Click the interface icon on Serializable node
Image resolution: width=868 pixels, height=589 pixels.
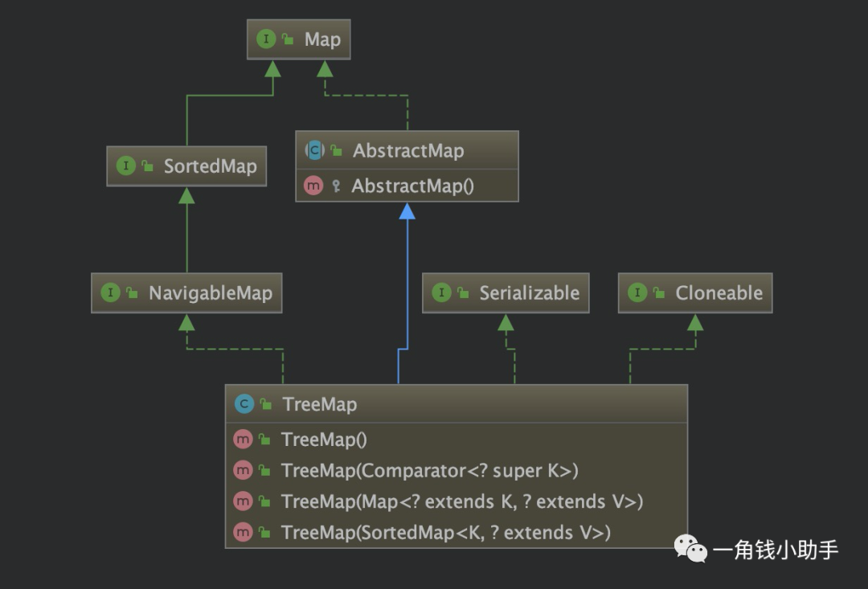pos(442,292)
